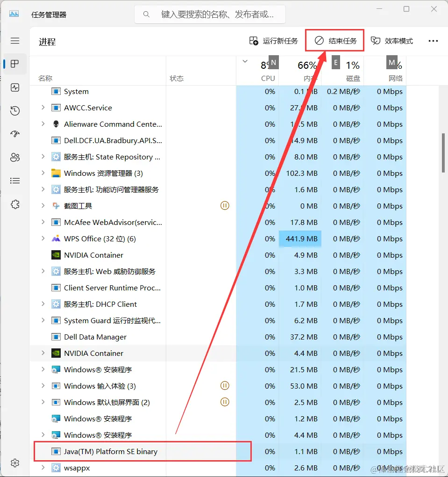Expand Windows 资源管理器 (3) group
This screenshot has height=477, width=448.
(x=43, y=173)
